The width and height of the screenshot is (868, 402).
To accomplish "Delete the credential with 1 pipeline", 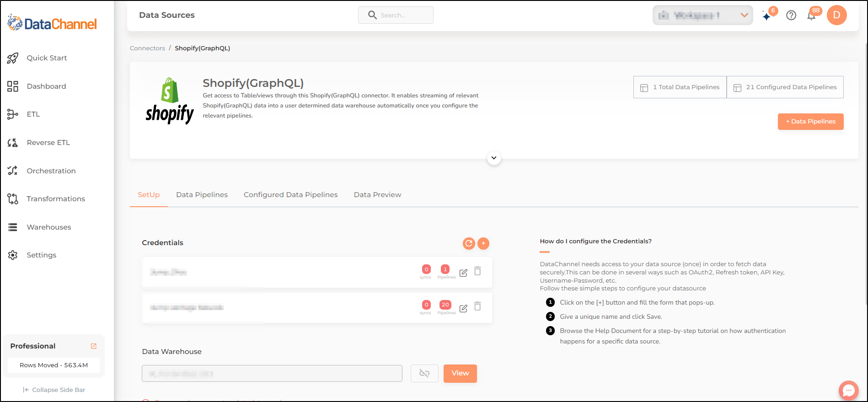I will coord(477,271).
